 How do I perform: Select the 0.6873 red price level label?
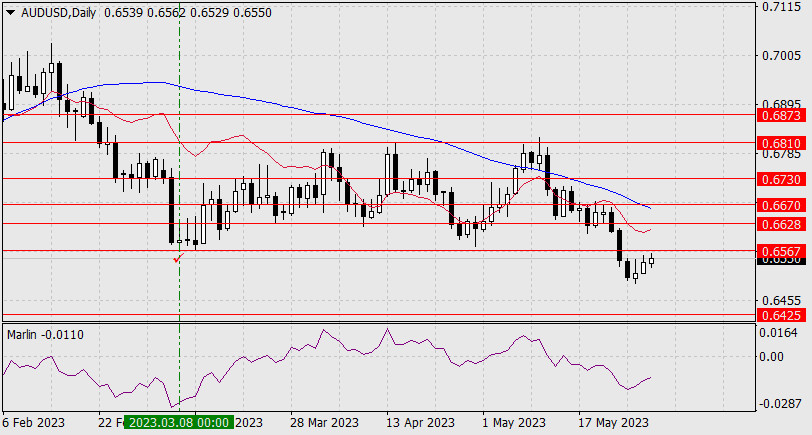click(781, 115)
